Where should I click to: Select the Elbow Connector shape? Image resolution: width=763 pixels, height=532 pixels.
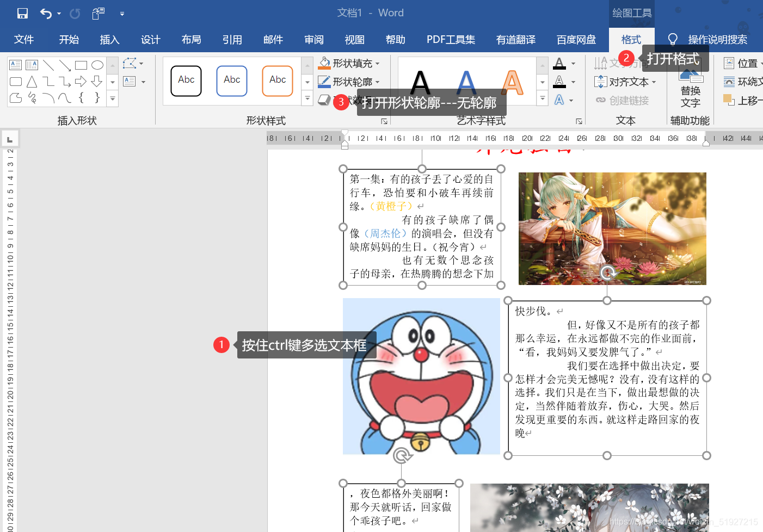pyautogui.click(x=48, y=82)
